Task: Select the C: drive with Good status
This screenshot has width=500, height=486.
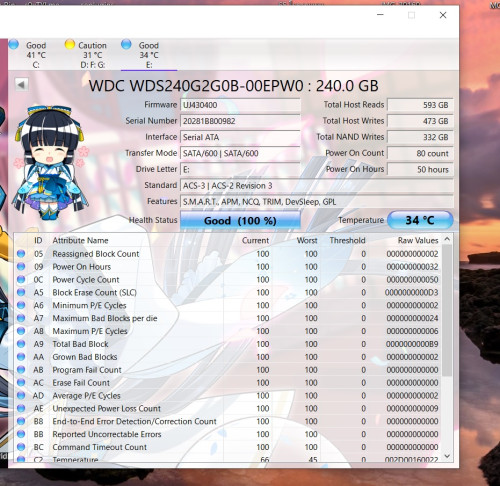Action: [x=28, y=55]
